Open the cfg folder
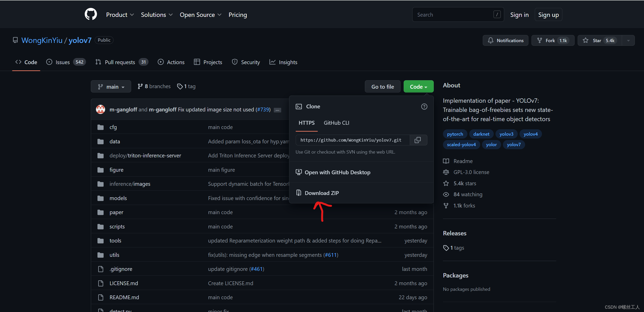 point(113,127)
